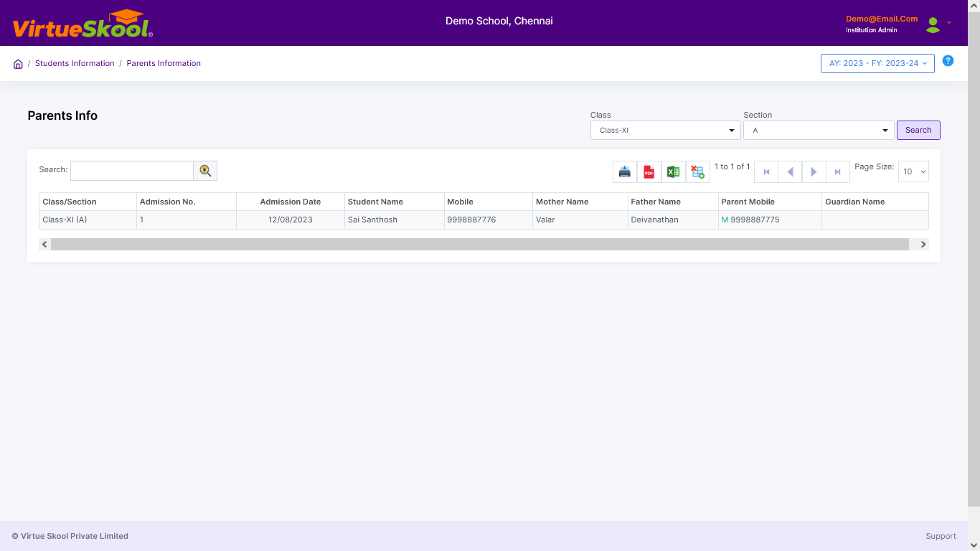Go to the next page
This screenshot has height=551, width=980.
click(x=814, y=171)
